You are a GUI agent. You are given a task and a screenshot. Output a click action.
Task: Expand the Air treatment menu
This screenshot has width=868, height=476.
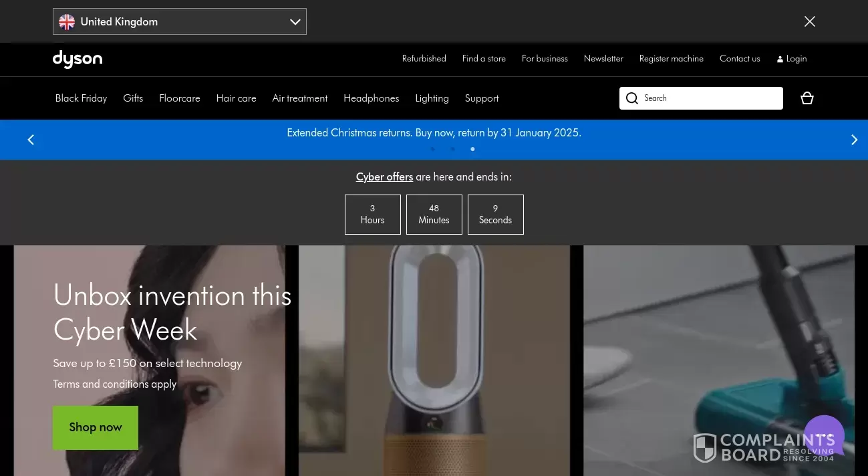coord(300,98)
